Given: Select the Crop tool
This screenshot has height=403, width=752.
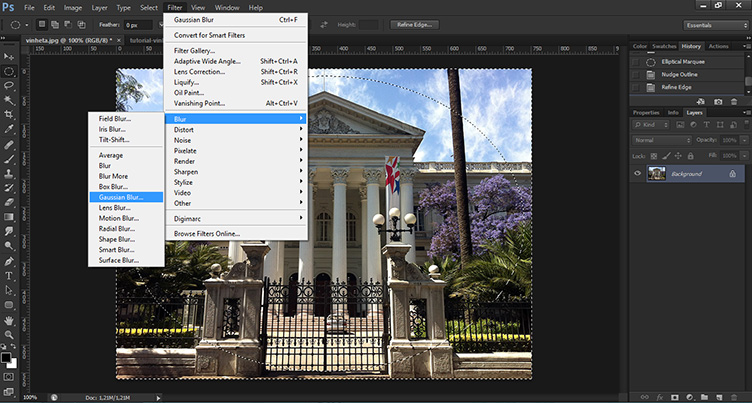Looking at the screenshot, I should click(9, 114).
